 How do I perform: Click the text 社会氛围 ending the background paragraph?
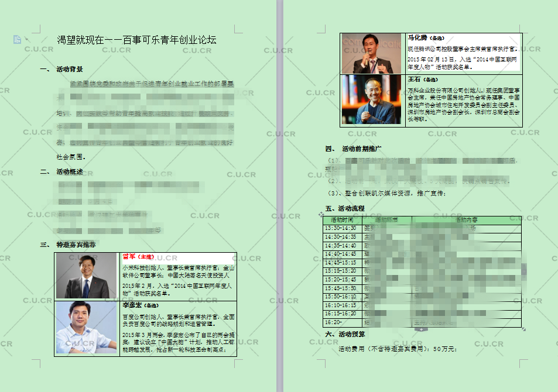(x=71, y=157)
